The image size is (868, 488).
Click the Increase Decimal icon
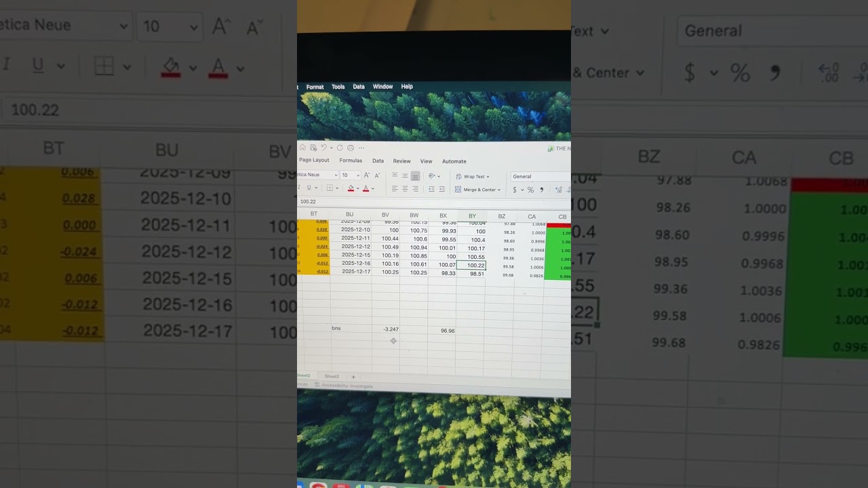pos(558,190)
